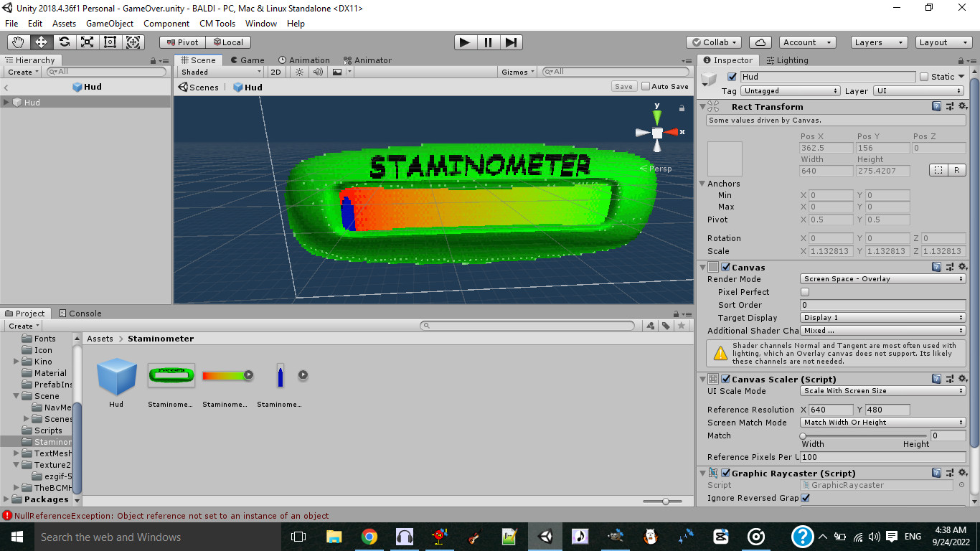980x551 pixels.
Task: Select the Rect tool
Action: [110, 42]
